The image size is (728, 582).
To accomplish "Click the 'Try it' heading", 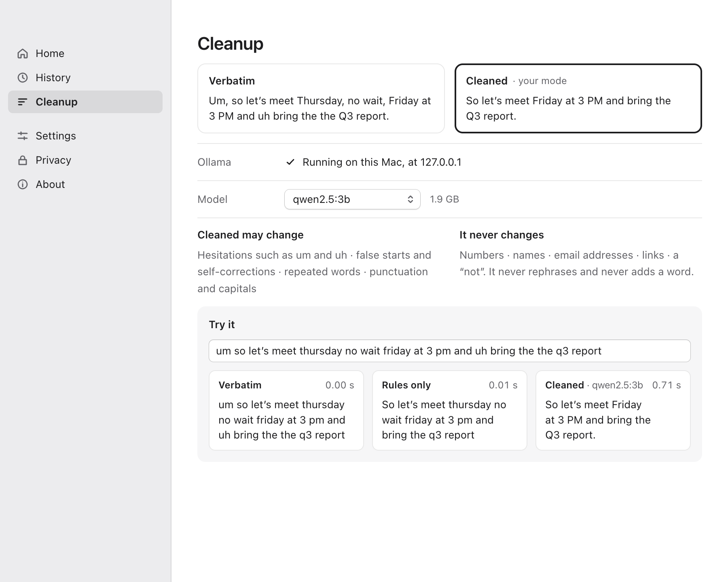I will [x=222, y=325].
